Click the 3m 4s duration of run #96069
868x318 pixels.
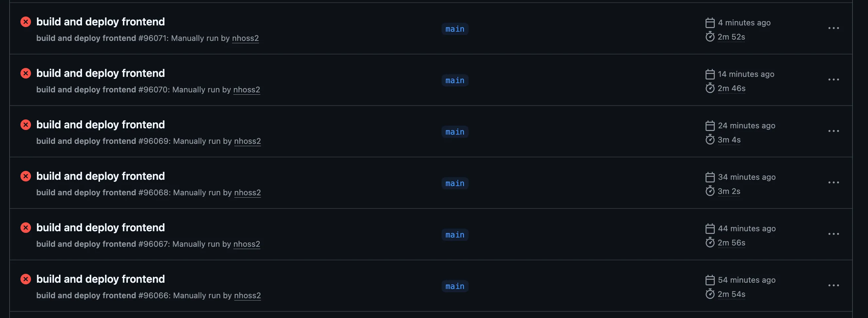729,140
